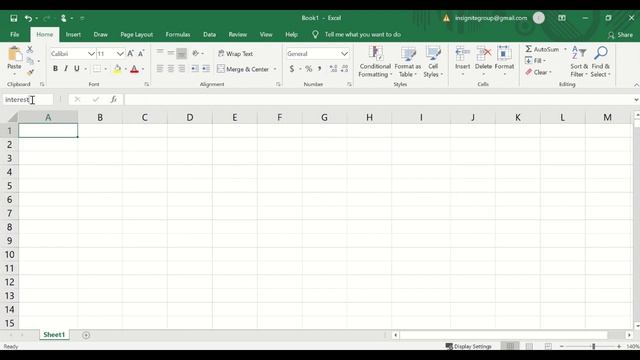Viewport: 640px width, 360px height.
Task: Open the Find & Select menu
Action: pos(600,61)
